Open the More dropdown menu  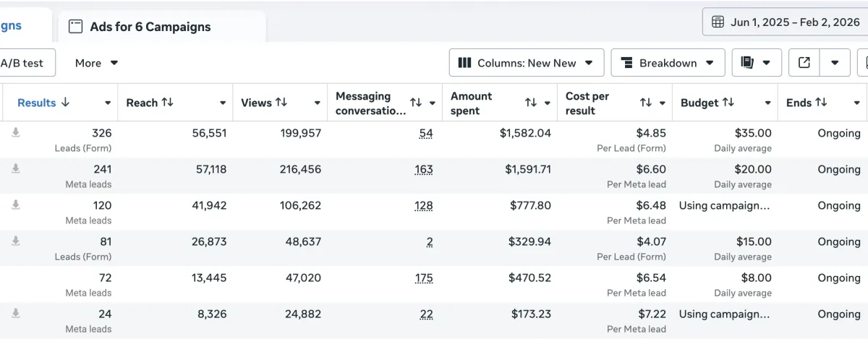click(x=96, y=63)
